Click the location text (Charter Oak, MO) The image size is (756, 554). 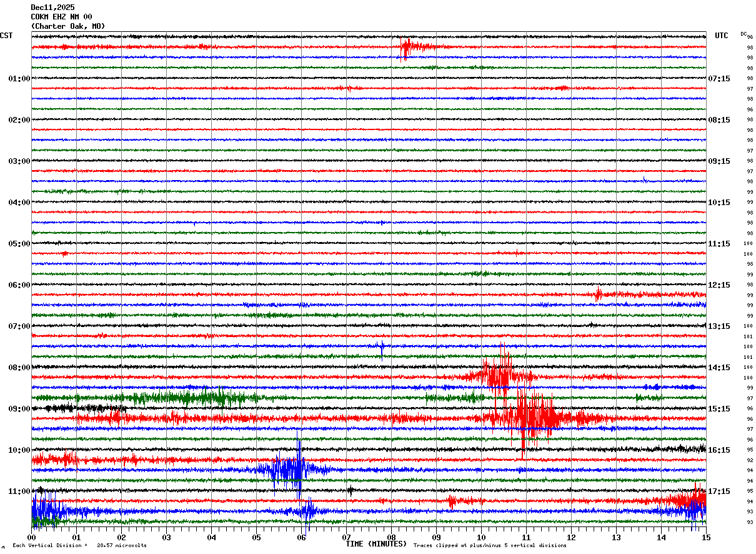(68, 26)
